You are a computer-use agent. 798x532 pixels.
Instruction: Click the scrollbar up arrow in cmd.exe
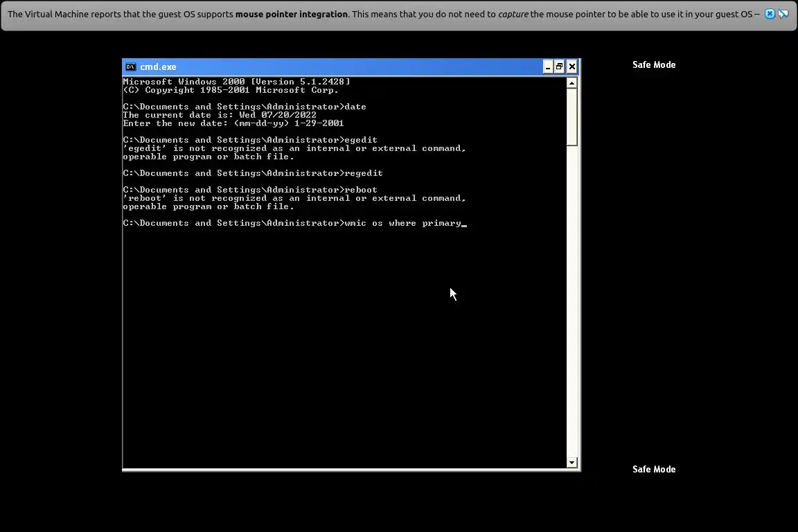571,82
